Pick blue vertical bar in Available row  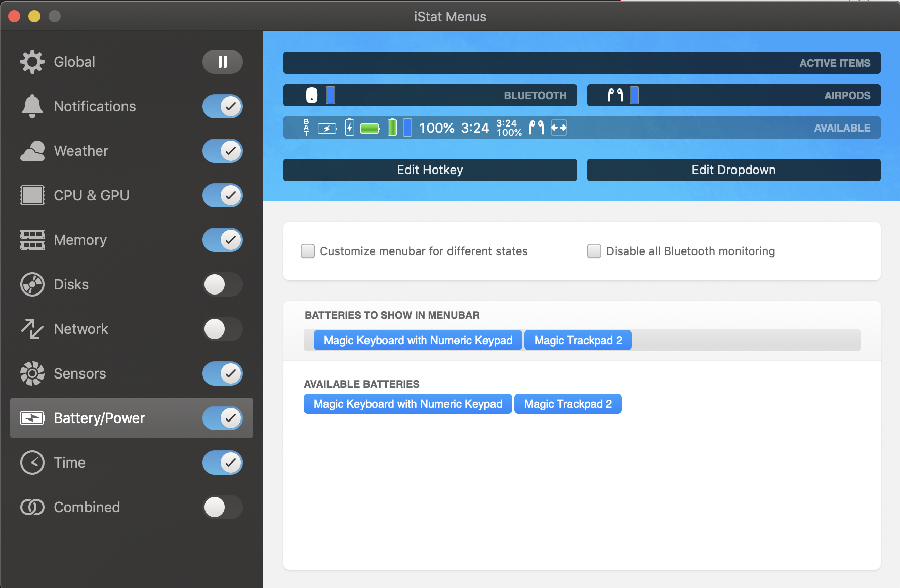point(407,128)
